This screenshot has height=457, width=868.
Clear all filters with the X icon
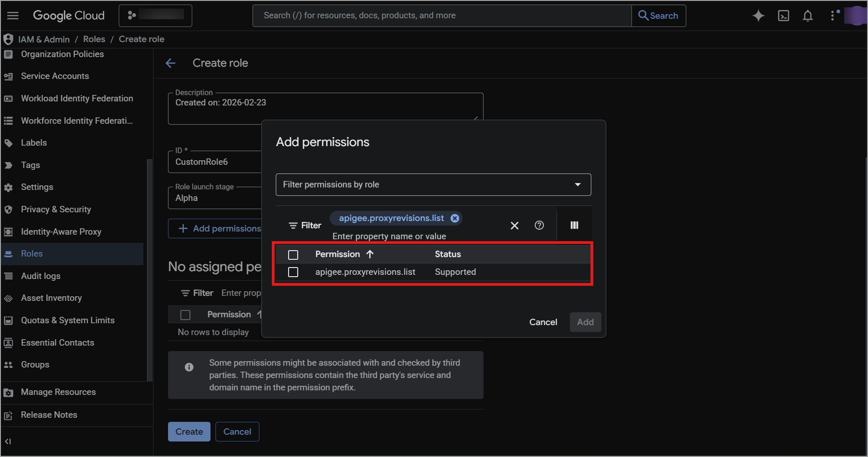(514, 226)
